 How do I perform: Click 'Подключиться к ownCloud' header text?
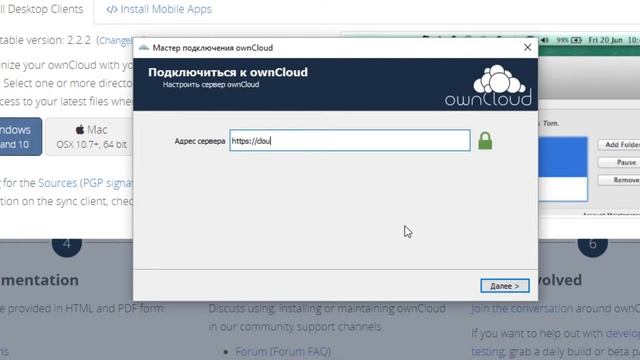pos(228,72)
